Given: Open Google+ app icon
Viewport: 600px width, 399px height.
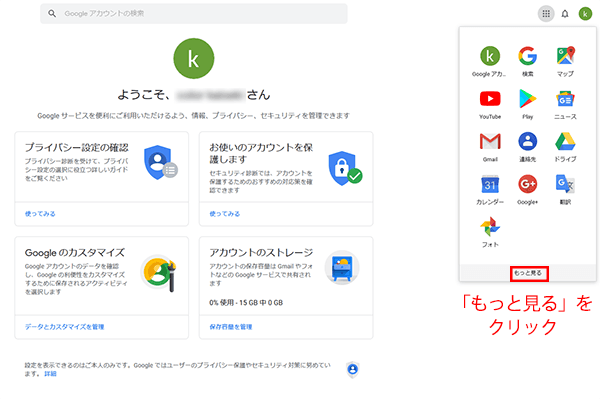Looking at the screenshot, I should pyautogui.click(x=528, y=190).
